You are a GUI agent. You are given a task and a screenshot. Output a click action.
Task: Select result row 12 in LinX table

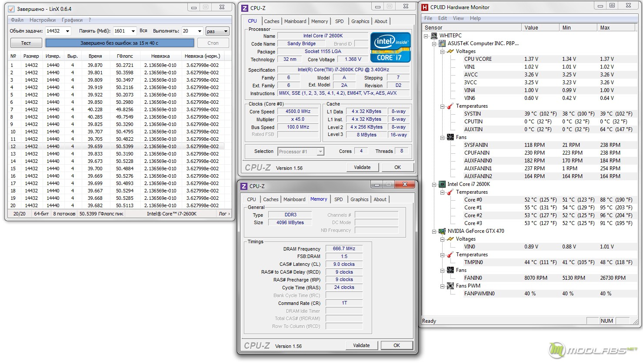116,146
